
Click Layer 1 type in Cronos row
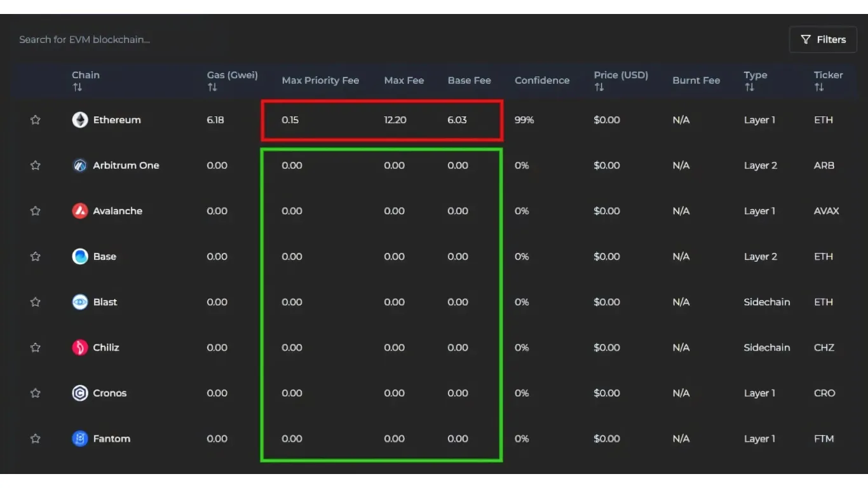click(760, 393)
